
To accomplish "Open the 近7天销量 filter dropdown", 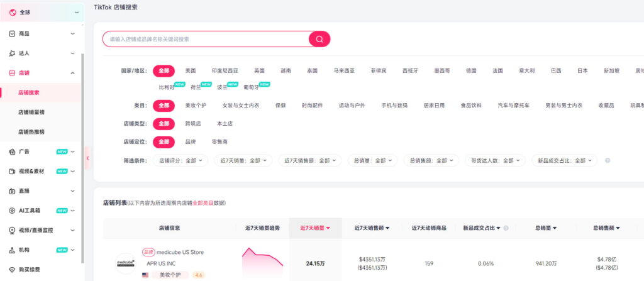I will pyautogui.click(x=243, y=161).
